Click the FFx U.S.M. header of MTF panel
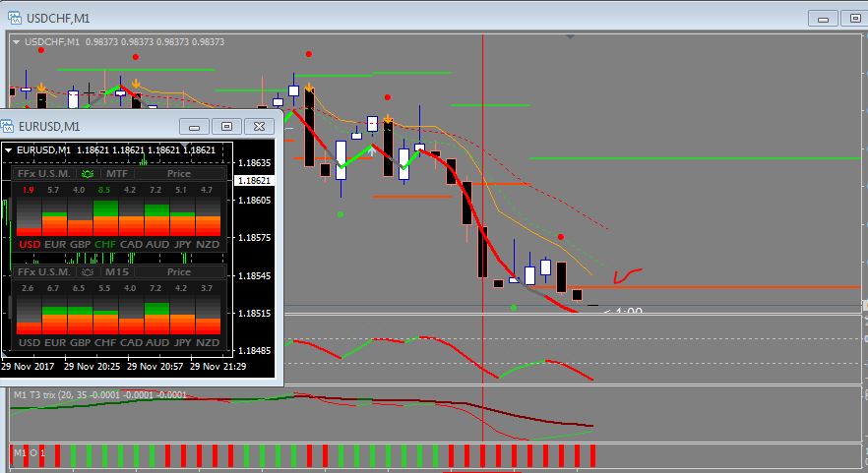 click(x=43, y=174)
